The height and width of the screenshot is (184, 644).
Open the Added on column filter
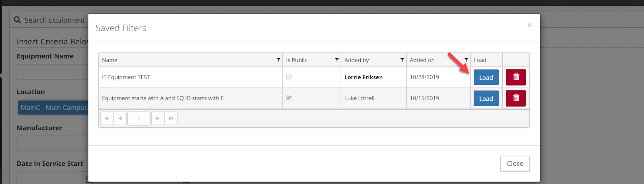(466, 60)
